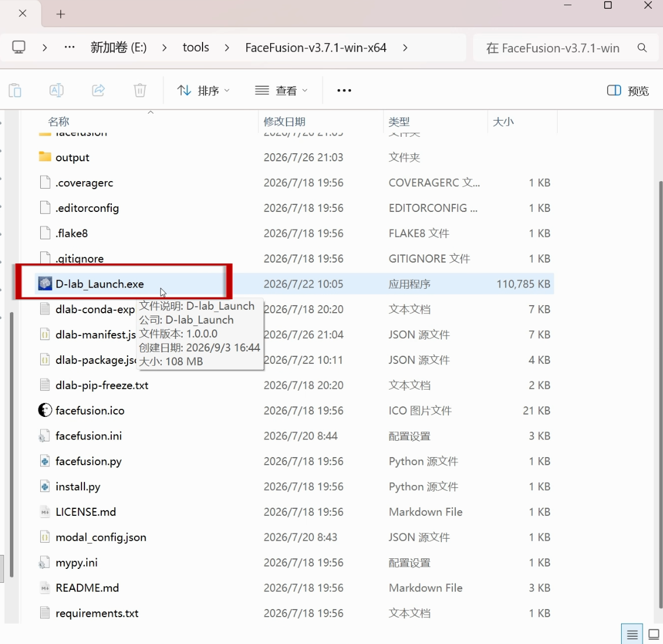Click the output folder icon
This screenshot has height=644, width=663.
coord(45,157)
